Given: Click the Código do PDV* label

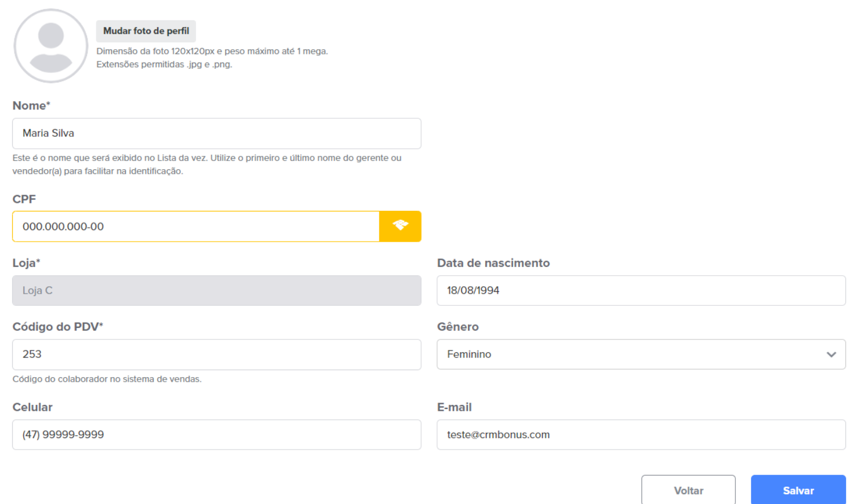Looking at the screenshot, I should pos(58,327).
